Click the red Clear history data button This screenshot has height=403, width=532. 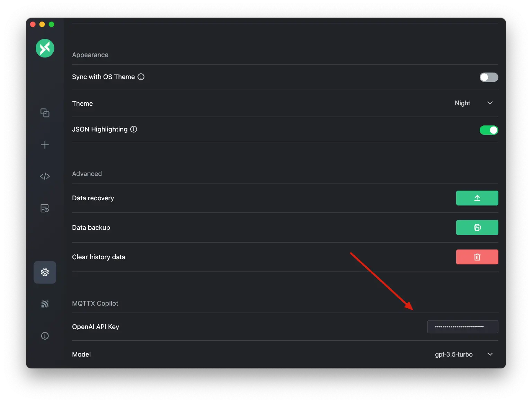(x=477, y=257)
